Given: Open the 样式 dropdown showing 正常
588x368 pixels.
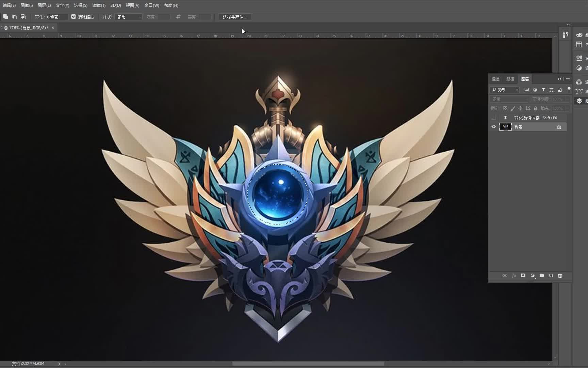Looking at the screenshot, I should pyautogui.click(x=129, y=17).
